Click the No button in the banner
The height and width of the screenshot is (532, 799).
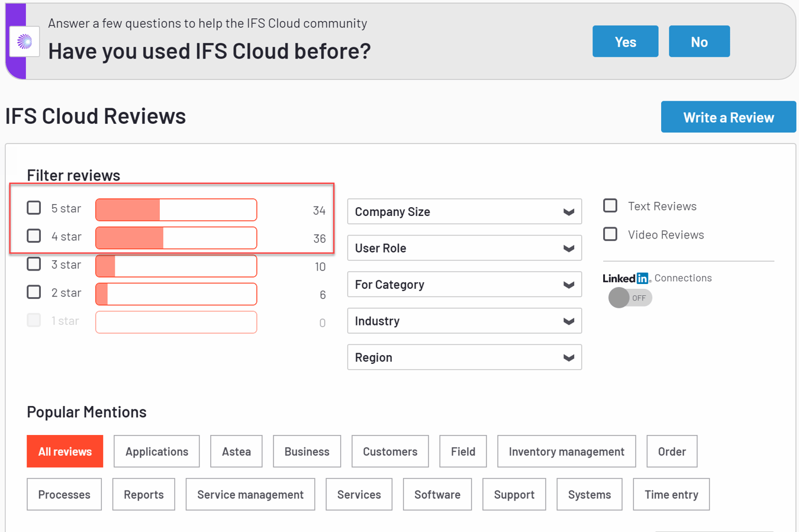click(x=699, y=41)
